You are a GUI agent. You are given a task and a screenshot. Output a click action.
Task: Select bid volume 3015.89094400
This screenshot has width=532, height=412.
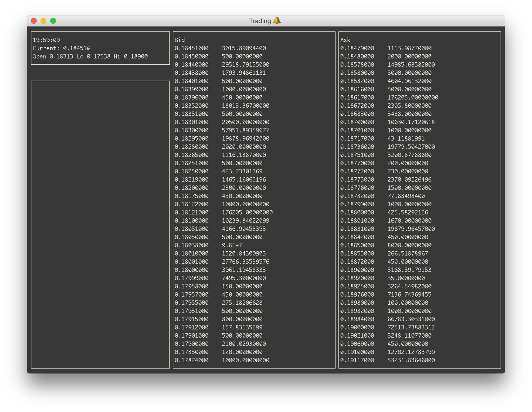click(244, 48)
